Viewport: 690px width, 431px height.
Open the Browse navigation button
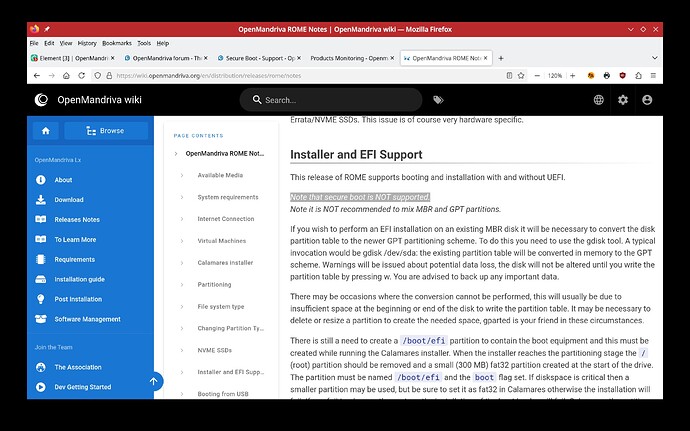(106, 131)
